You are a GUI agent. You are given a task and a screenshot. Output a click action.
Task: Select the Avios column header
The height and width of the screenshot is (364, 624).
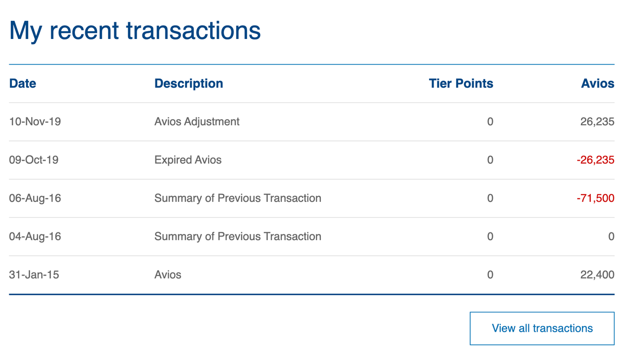(597, 84)
